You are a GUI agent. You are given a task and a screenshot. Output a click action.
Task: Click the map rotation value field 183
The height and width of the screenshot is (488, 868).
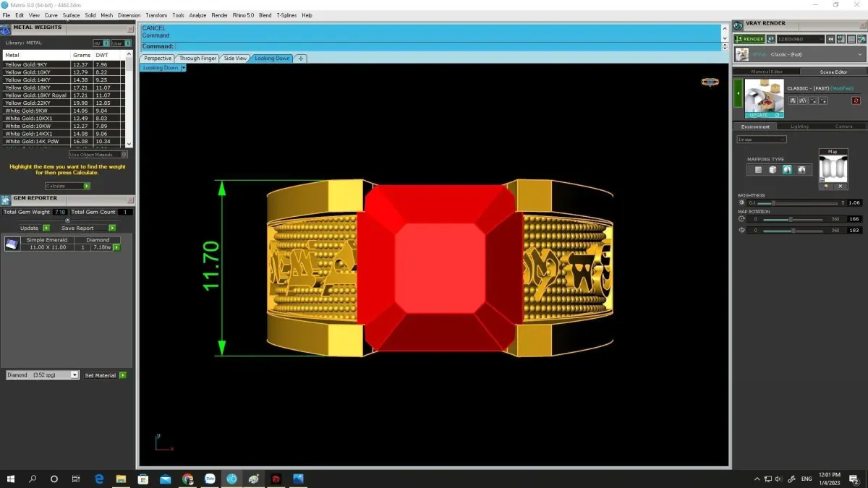click(854, 231)
